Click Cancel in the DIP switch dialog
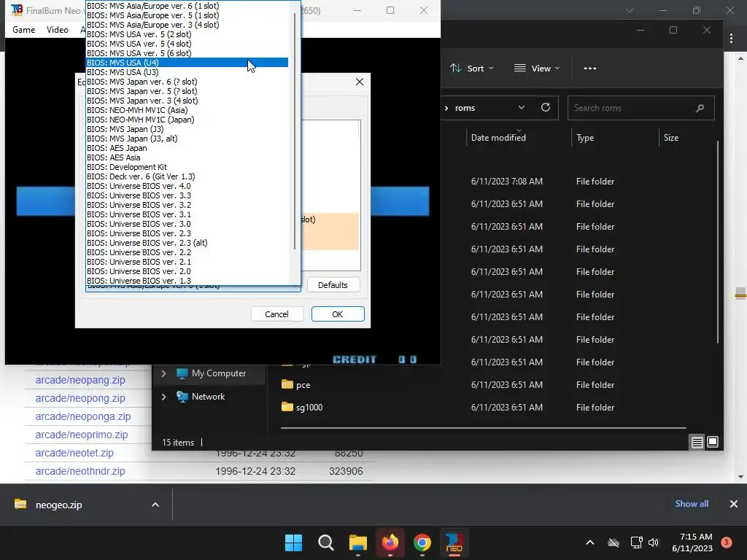The height and width of the screenshot is (560, 747). pyautogui.click(x=276, y=314)
